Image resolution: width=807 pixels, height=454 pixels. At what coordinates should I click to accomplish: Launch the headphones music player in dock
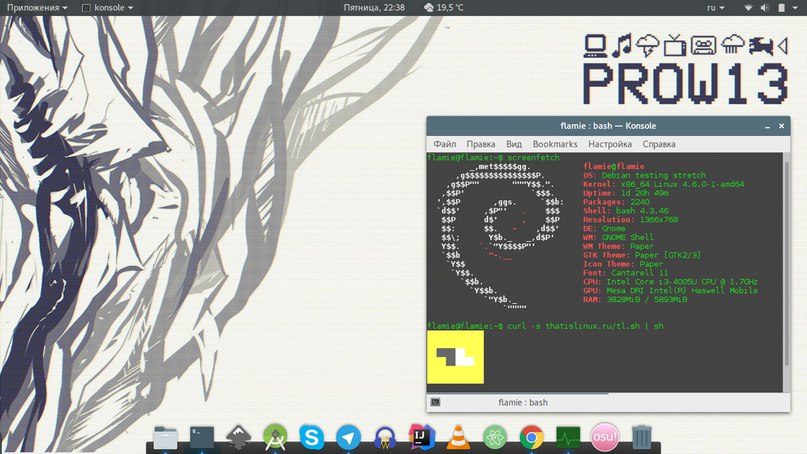tap(385, 437)
